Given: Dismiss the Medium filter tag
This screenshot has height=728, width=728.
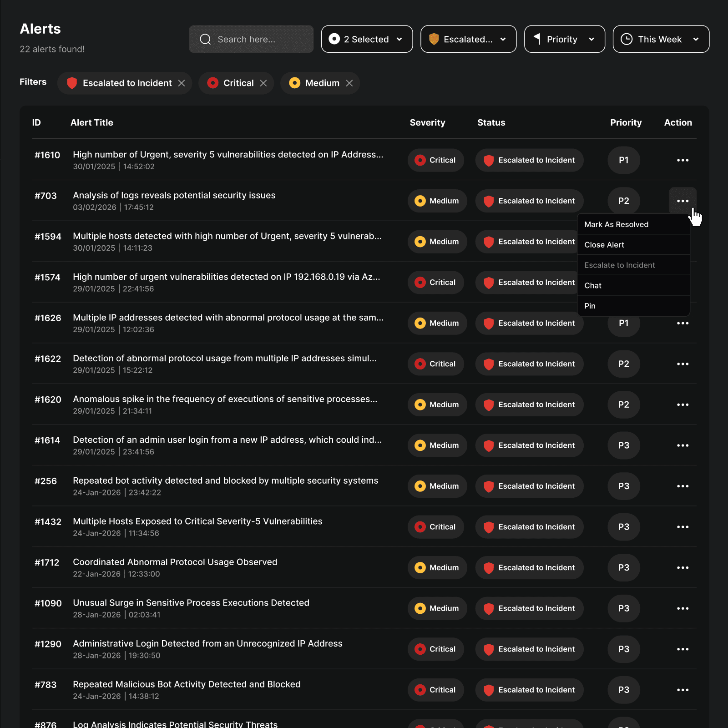Looking at the screenshot, I should click(x=349, y=83).
